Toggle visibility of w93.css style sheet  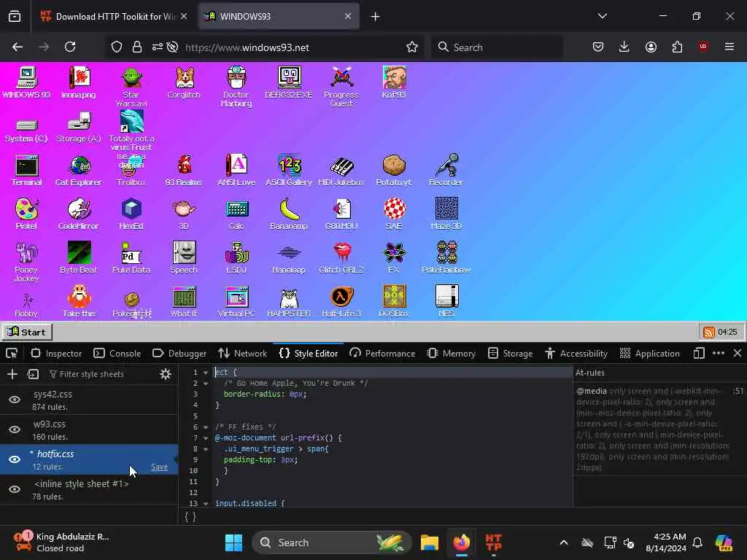point(15,429)
